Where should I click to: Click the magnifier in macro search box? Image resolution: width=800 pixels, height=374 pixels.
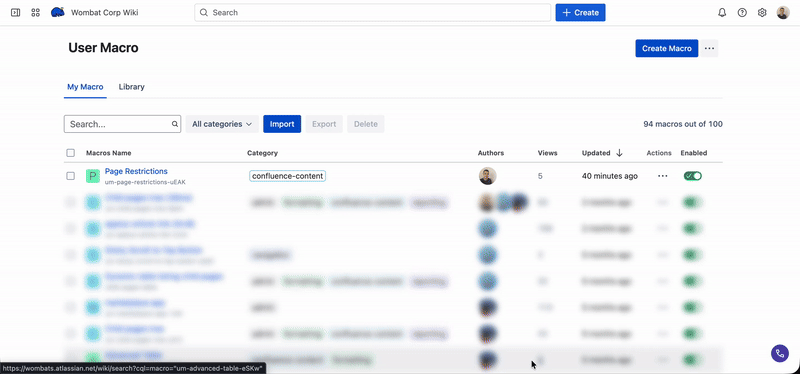[174, 124]
